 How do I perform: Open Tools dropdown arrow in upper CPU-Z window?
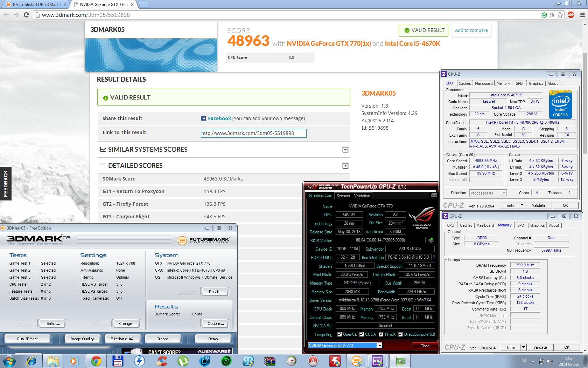pyautogui.click(x=522, y=205)
